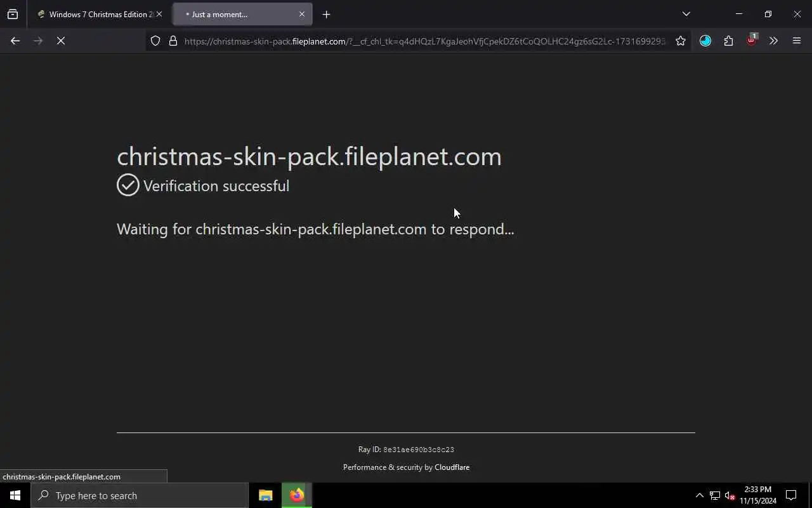812x508 pixels.
Task: Open the Windows Start menu
Action: pos(15,495)
